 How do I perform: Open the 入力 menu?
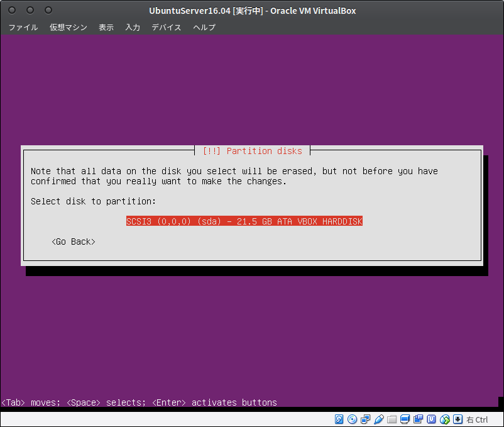pos(133,27)
